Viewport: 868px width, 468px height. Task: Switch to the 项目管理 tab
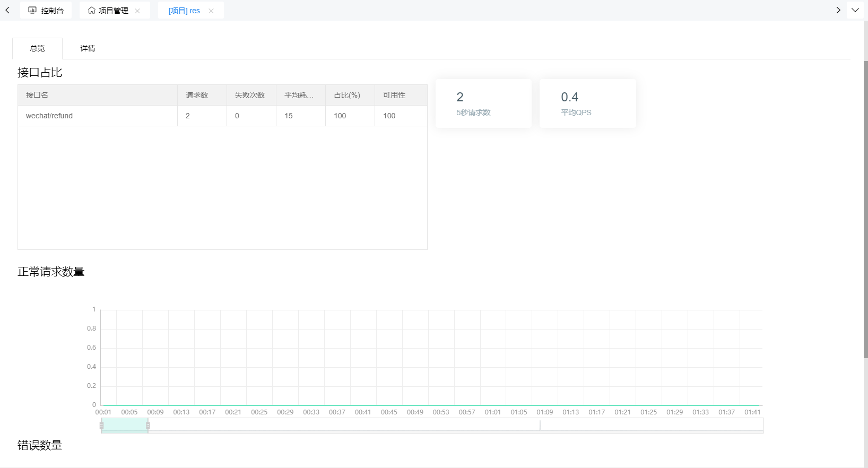coord(114,10)
